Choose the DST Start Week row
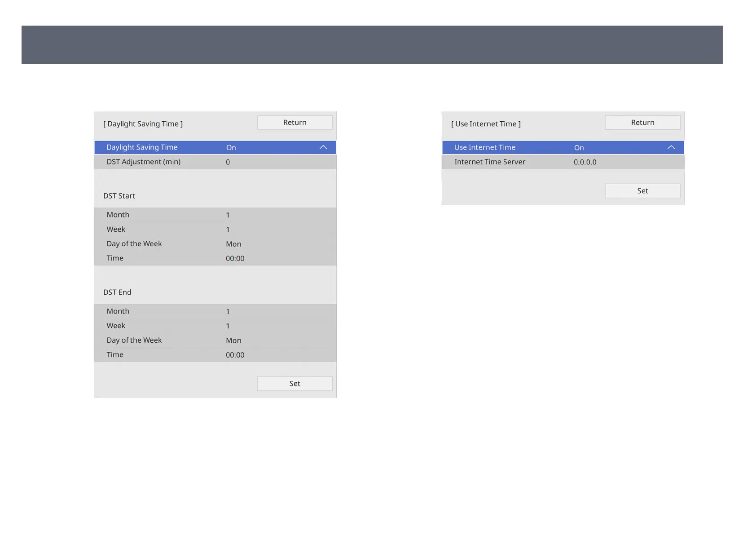756x535 pixels. tap(215, 229)
